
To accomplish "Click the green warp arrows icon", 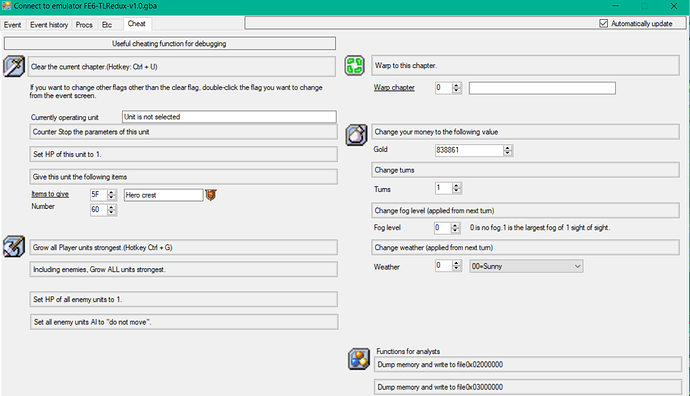I will click(x=355, y=66).
